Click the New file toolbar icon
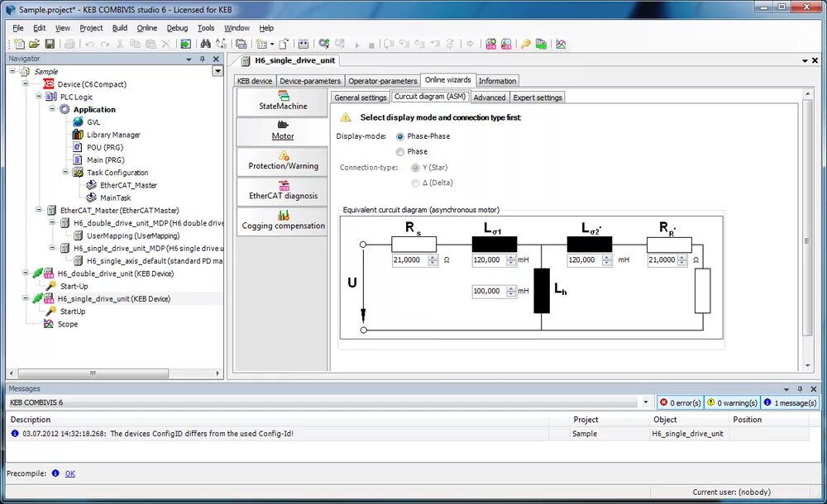The height and width of the screenshot is (504, 827). (x=20, y=44)
